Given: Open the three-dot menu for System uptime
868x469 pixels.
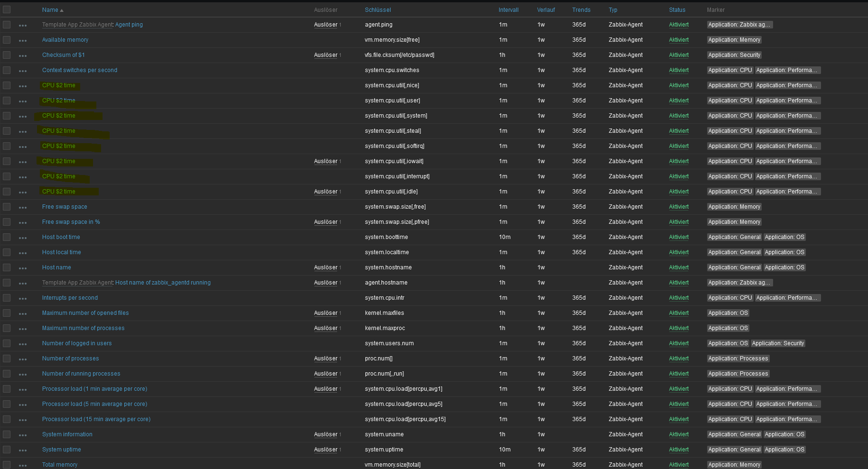Looking at the screenshot, I should (23, 450).
